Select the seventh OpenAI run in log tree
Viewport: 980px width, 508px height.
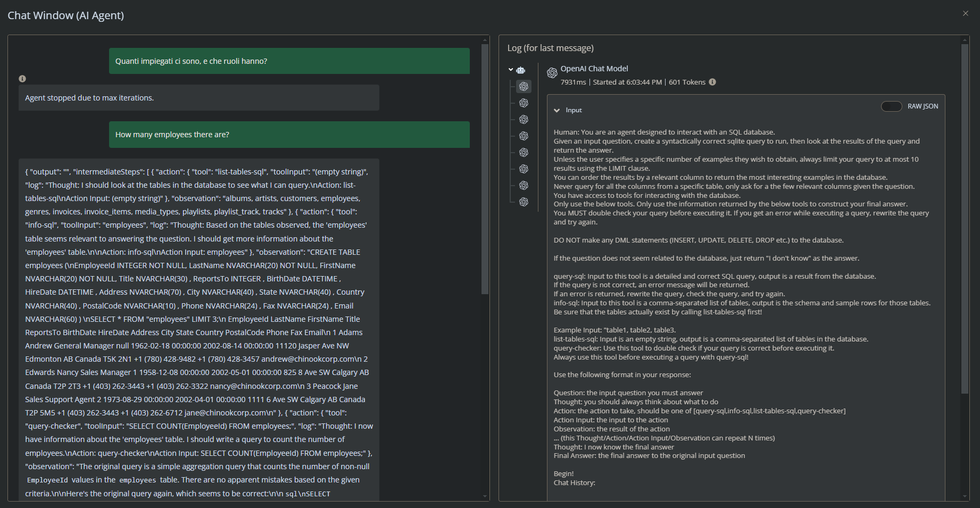click(x=524, y=185)
